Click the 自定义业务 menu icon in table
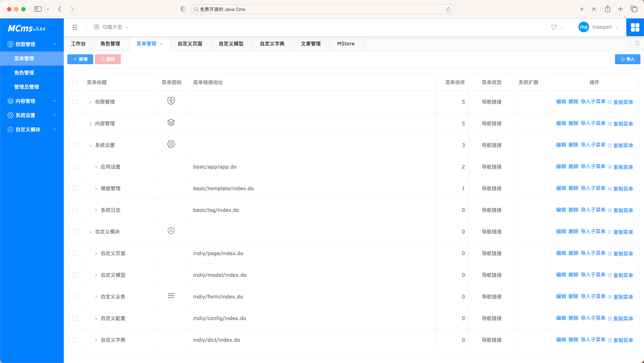Viewport: 644px width, 363px height. pos(171,296)
